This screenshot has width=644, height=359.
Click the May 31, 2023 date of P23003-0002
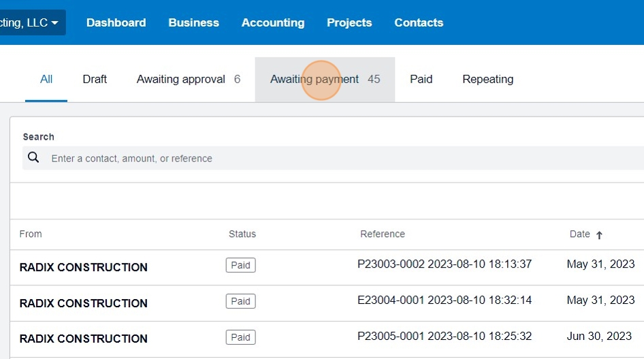coord(600,264)
